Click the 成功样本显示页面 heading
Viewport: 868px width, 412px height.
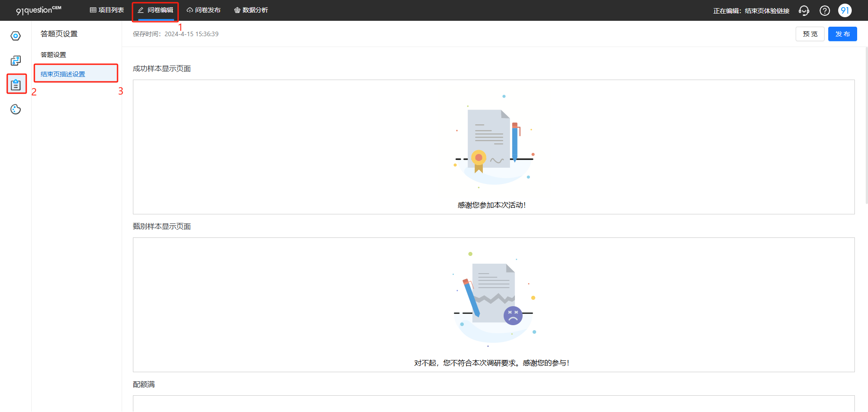pyautogui.click(x=162, y=69)
